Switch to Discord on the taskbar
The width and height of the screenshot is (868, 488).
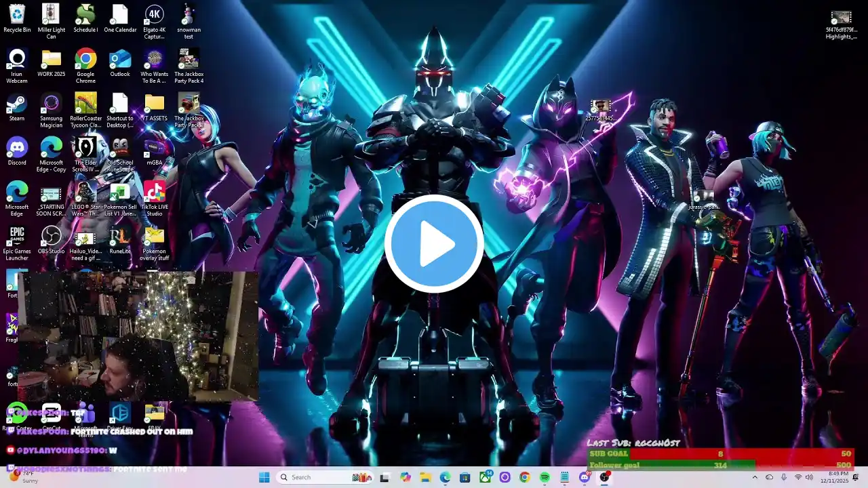point(585,477)
